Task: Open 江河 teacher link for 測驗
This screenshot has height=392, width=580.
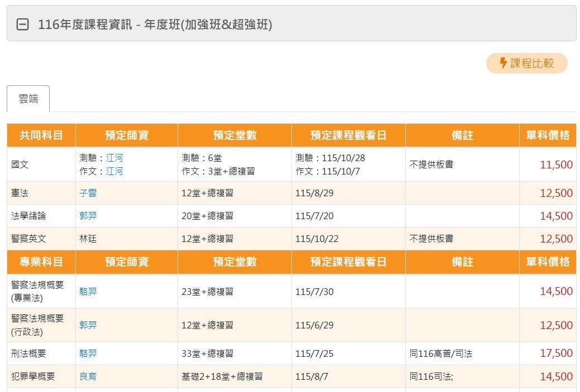Action: pos(114,158)
